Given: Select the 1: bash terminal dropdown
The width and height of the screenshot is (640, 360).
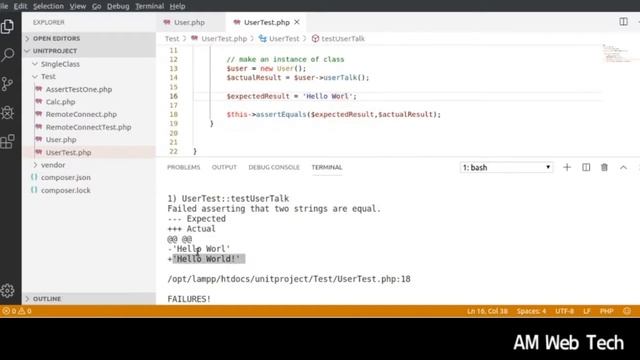Looking at the screenshot, I should click(507, 167).
